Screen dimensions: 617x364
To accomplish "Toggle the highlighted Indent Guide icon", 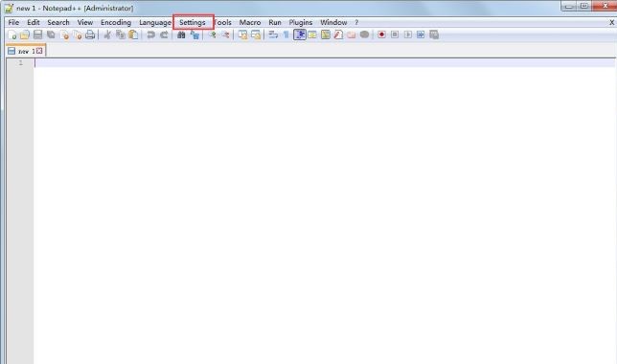I will click(300, 34).
